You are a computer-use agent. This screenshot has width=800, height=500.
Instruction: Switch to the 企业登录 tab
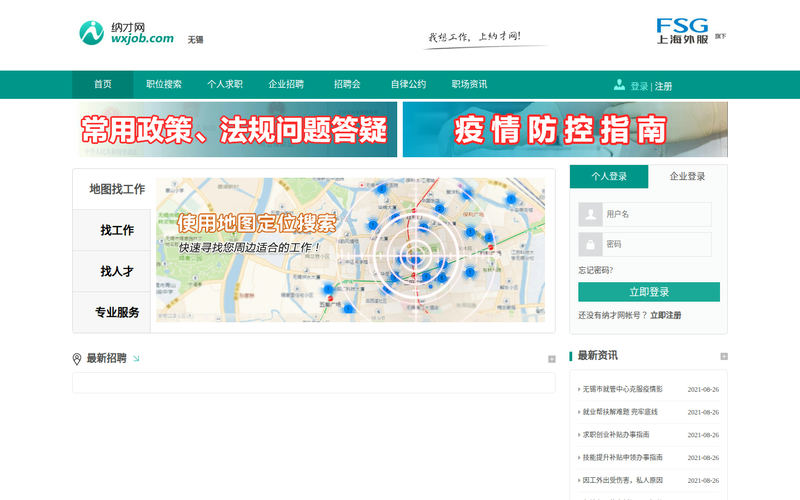coord(687,177)
